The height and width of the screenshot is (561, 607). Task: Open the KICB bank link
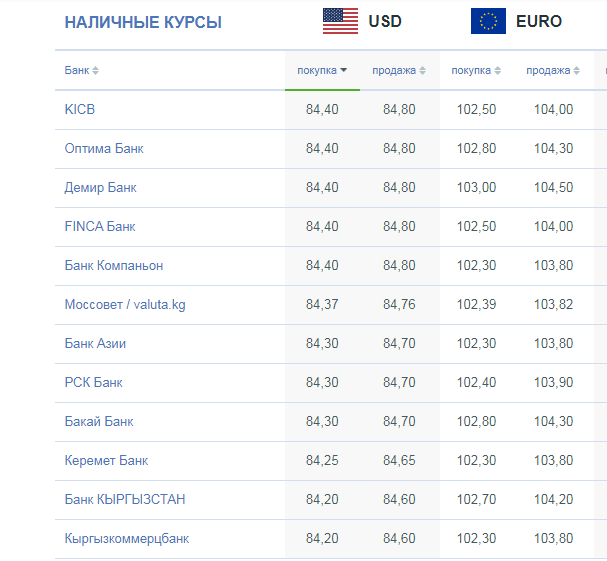pyautogui.click(x=80, y=110)
